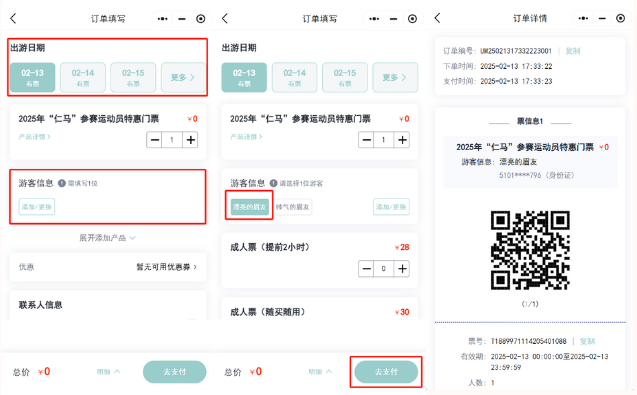The width and height of the screenshot is (637, 395).
Task: Select date 02-14 on the left screen
Action: [83, 77]
